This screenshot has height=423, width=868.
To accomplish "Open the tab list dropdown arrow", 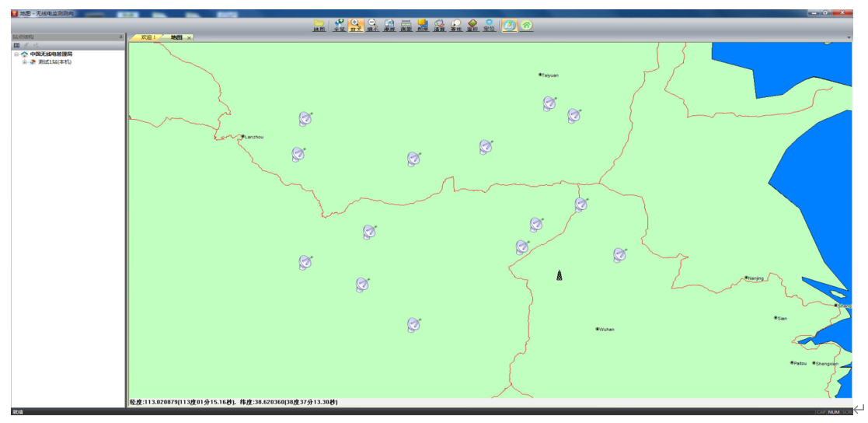I will pos(849,37).
